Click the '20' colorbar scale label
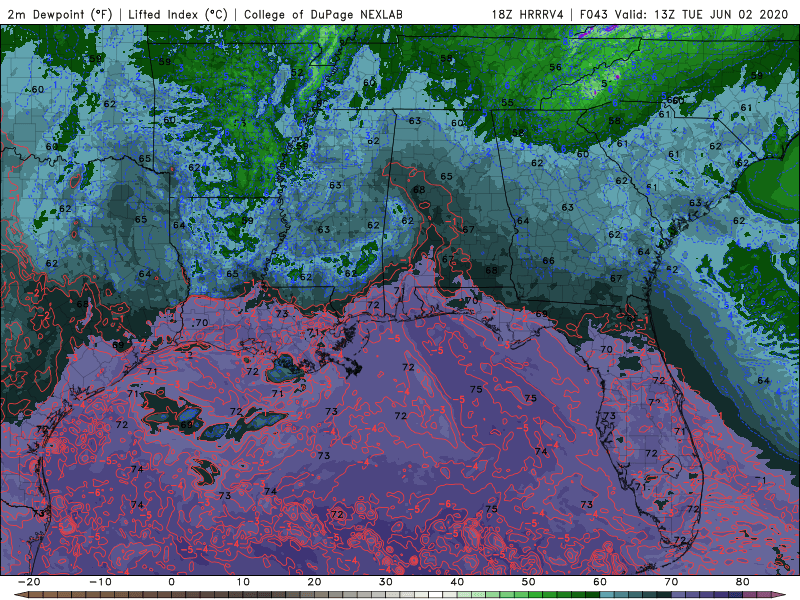This screenshot has width=800, height=600. tap(314, 582)
